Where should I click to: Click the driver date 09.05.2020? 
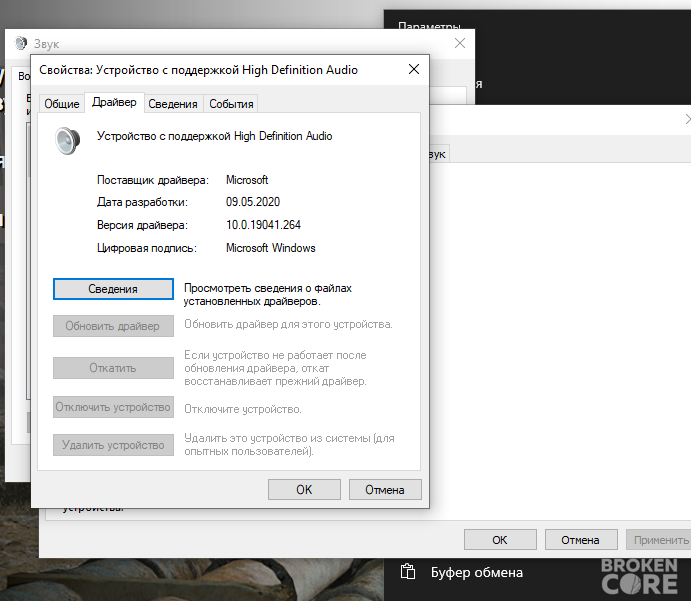(253, 202)
